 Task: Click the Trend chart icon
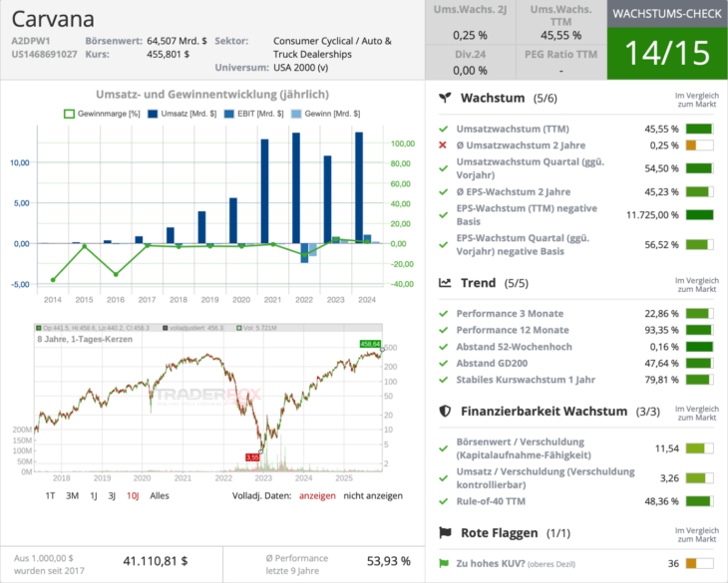tap(445, 283)
